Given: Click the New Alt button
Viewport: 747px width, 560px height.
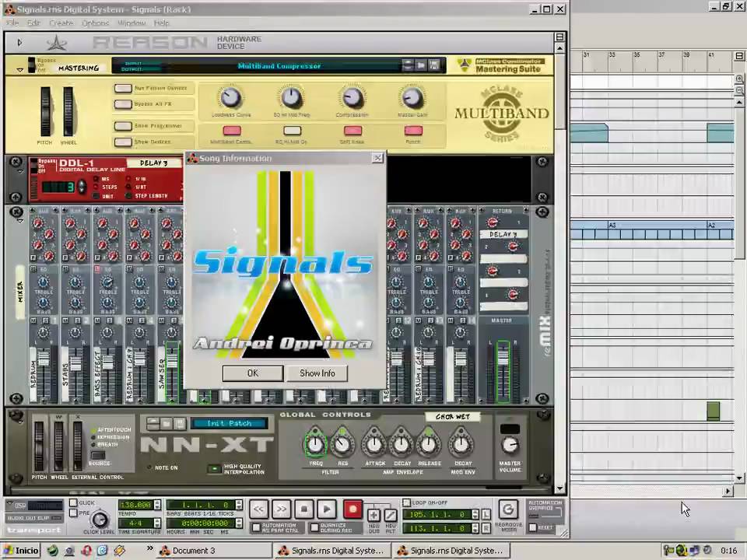Looking at the screenshot, I should 391,515.
